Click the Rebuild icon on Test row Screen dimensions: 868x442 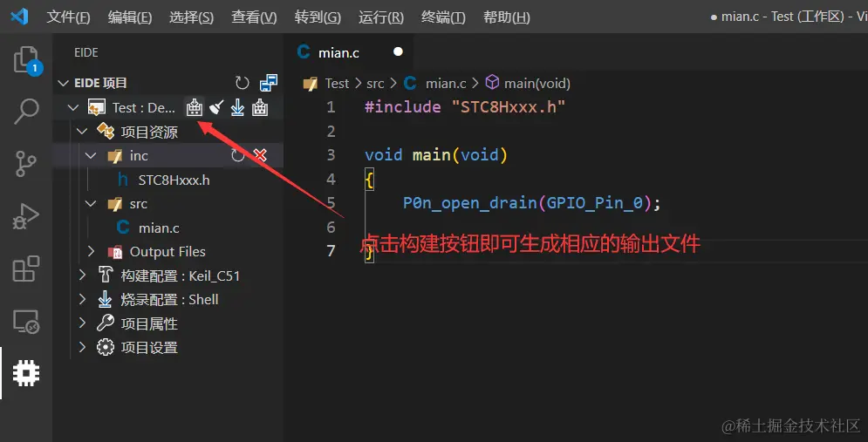tap(260, 107)
